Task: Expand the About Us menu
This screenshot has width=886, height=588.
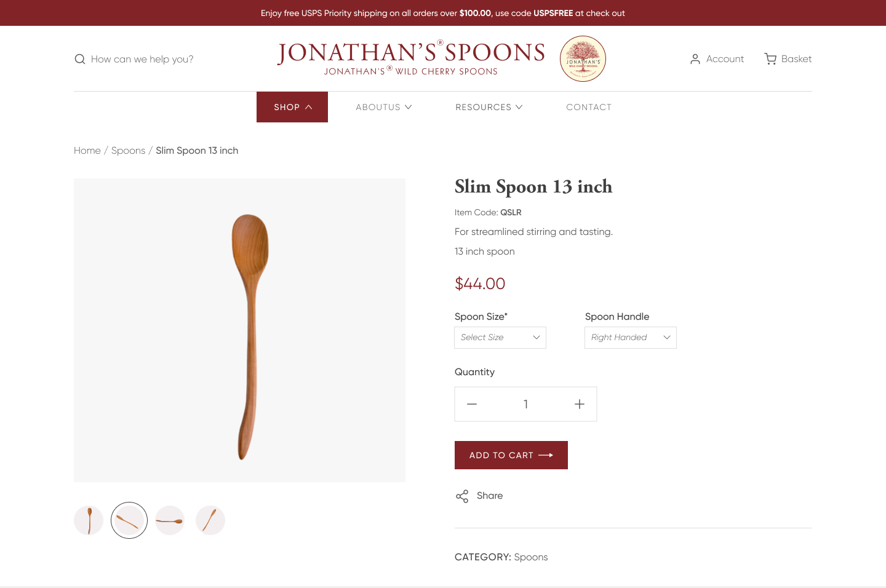Action: click(384, 107)
